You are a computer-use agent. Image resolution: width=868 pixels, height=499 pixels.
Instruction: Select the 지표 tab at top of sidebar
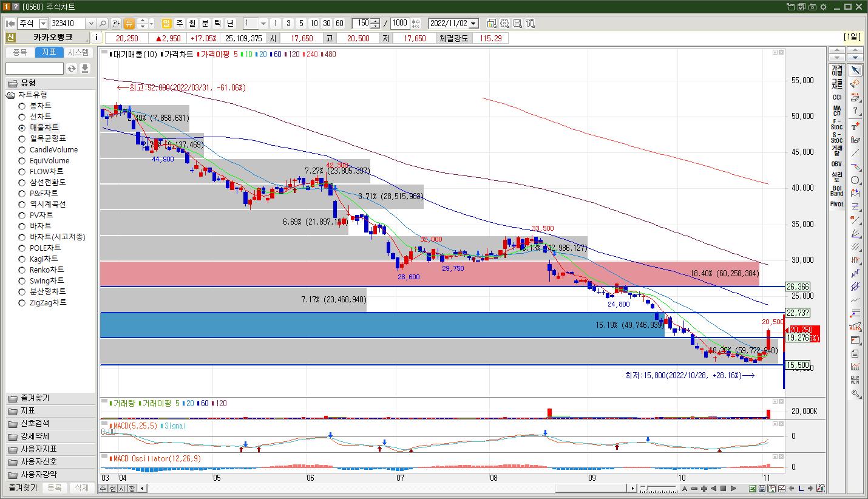(x=49, y=52)
